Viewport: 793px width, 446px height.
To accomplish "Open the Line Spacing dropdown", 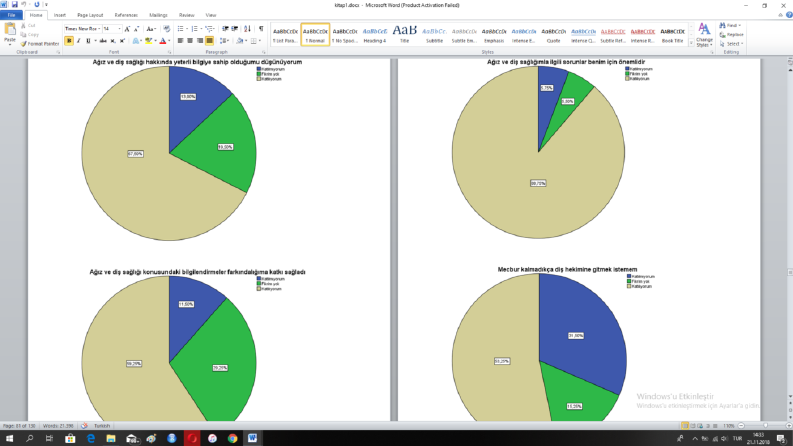I will tap(225, 41).
